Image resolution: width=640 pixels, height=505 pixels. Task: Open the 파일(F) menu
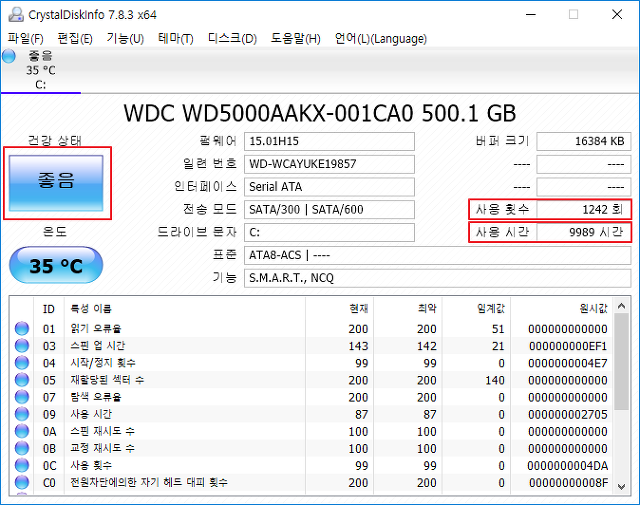click(25, 39)
